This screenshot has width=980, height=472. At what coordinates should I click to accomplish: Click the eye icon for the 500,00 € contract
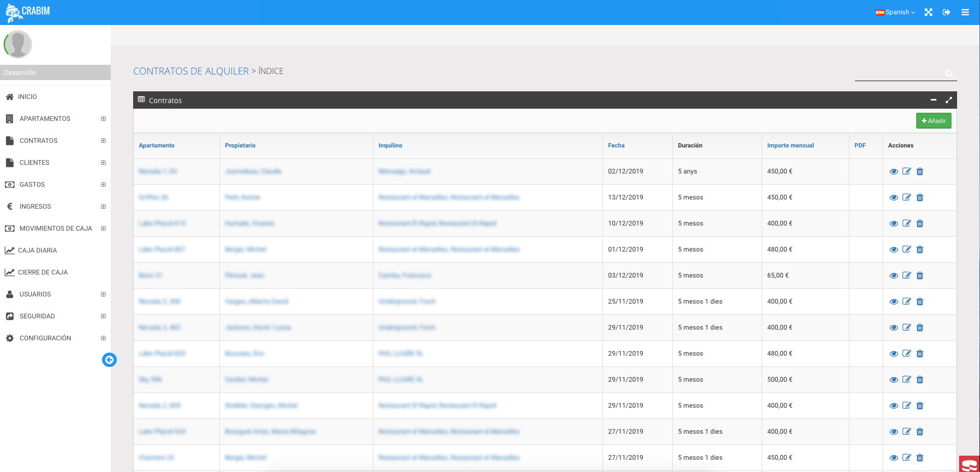point(893,380)
